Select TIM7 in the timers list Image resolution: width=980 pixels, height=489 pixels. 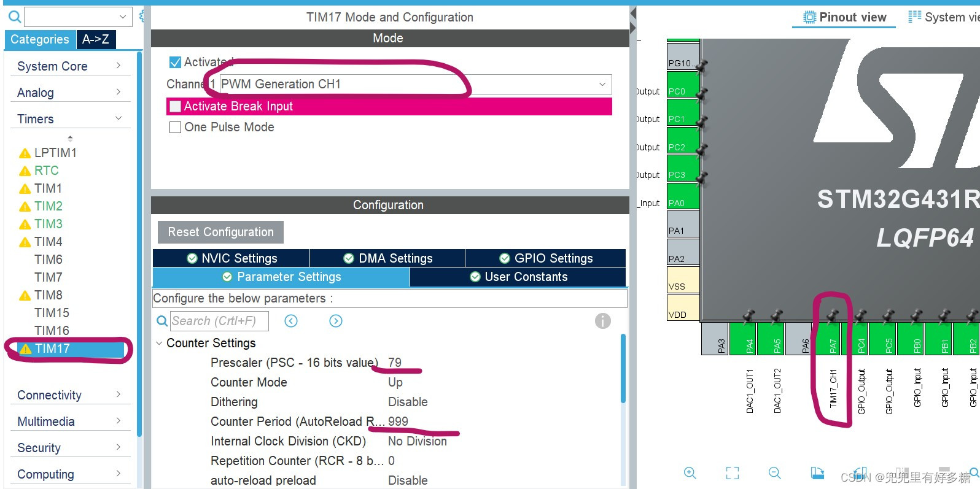[49, 277]
